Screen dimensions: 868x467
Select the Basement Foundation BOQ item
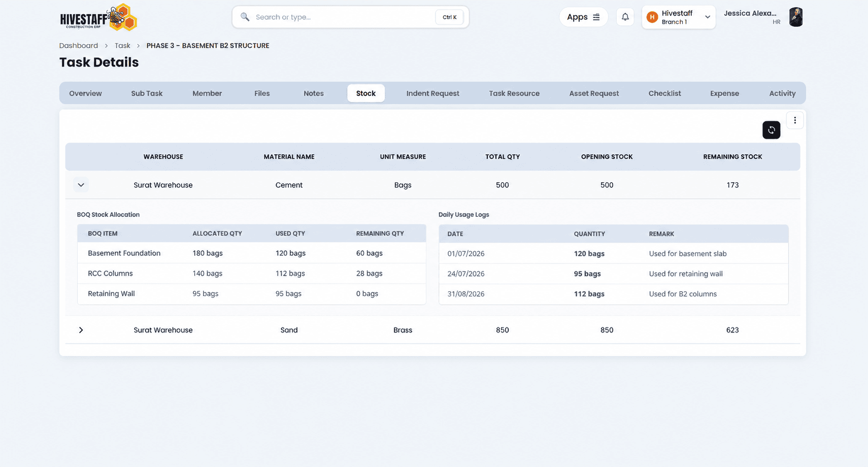124,253
